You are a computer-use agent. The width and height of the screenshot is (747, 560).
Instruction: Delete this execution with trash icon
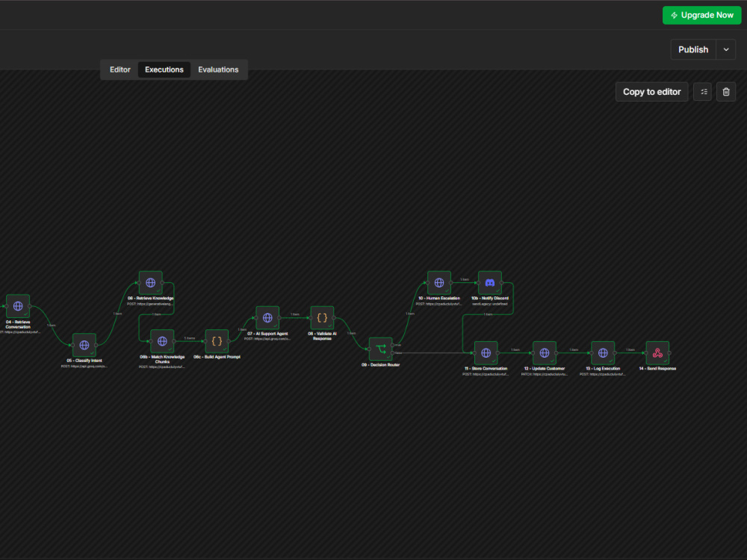point(726,92)
